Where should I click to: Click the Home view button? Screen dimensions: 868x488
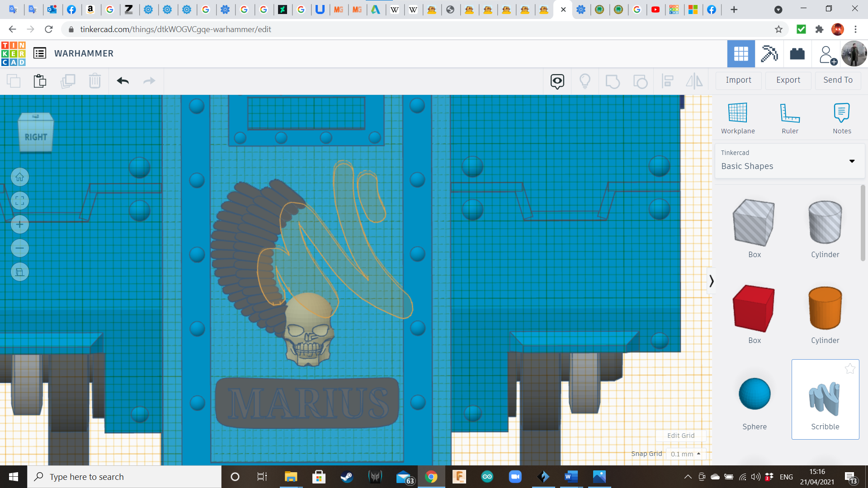coord(20,177)
